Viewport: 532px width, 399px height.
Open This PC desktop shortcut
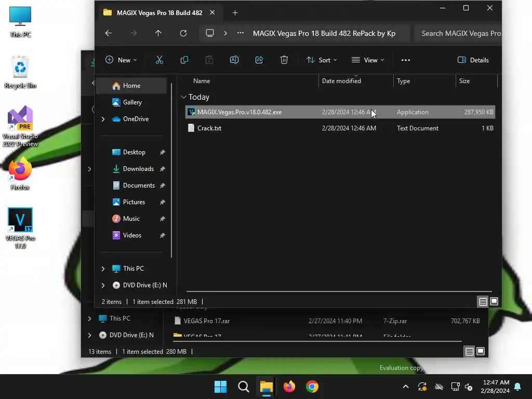click(x=20, y=22)
